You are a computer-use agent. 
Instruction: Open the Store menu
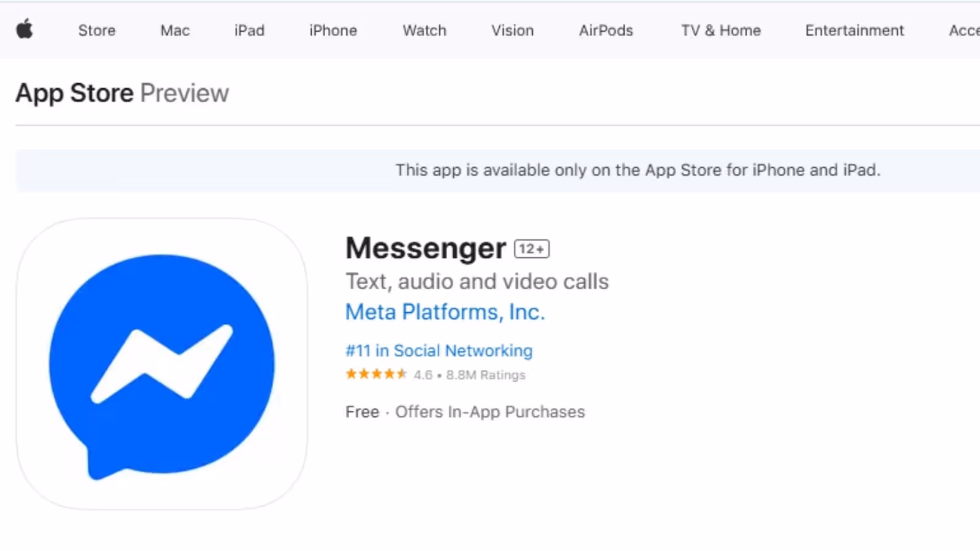pos(97,31)
